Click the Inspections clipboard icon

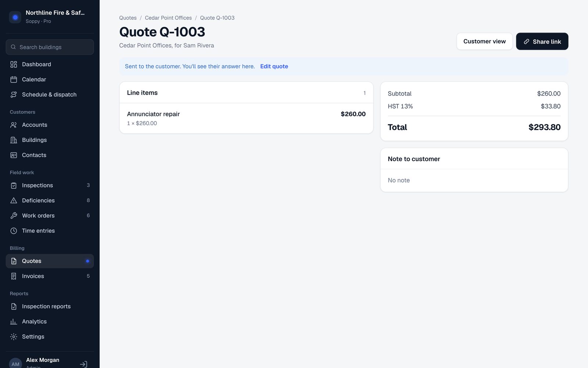tap(14, 185)
